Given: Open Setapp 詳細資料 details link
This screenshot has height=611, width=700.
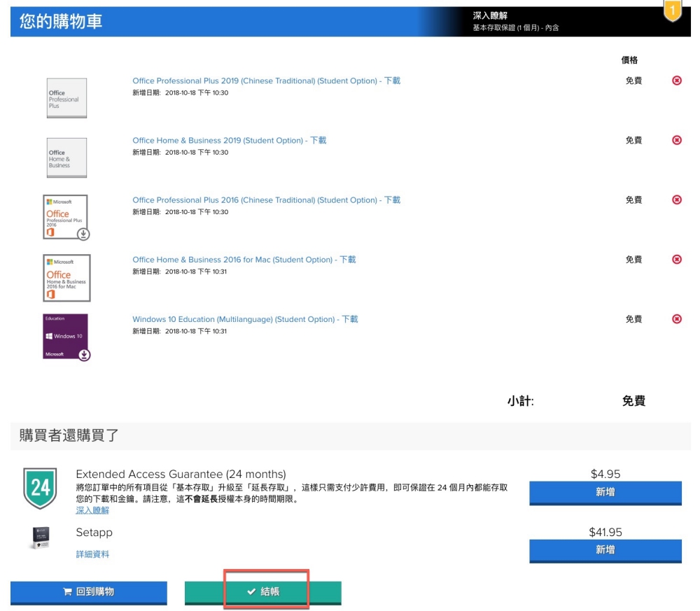Looking at the screenshot, I should click(92, 554).
